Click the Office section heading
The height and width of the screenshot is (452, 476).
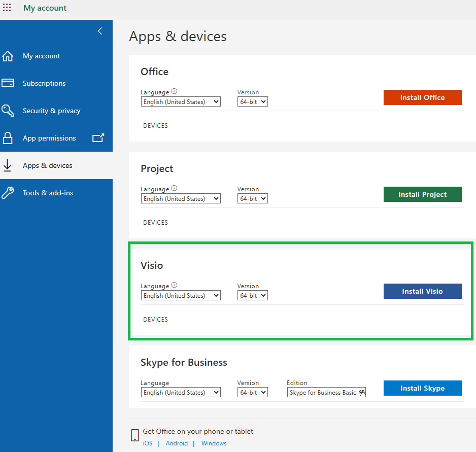click(x=154, y=72)
